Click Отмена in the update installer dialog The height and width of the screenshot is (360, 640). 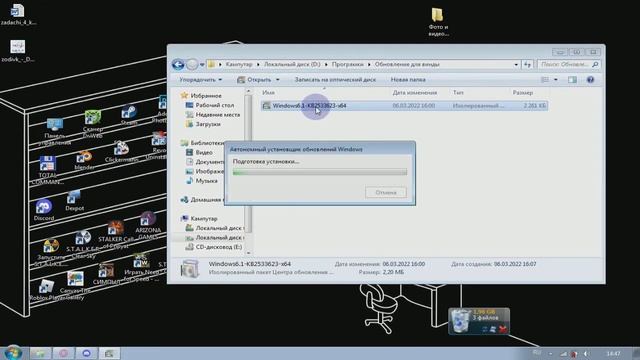(386, 192)
